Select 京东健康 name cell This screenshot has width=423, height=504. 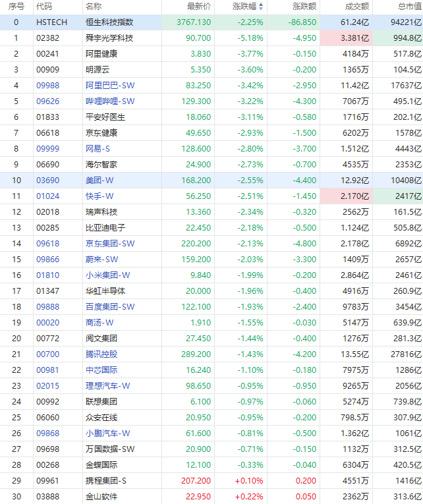point(101,132)
